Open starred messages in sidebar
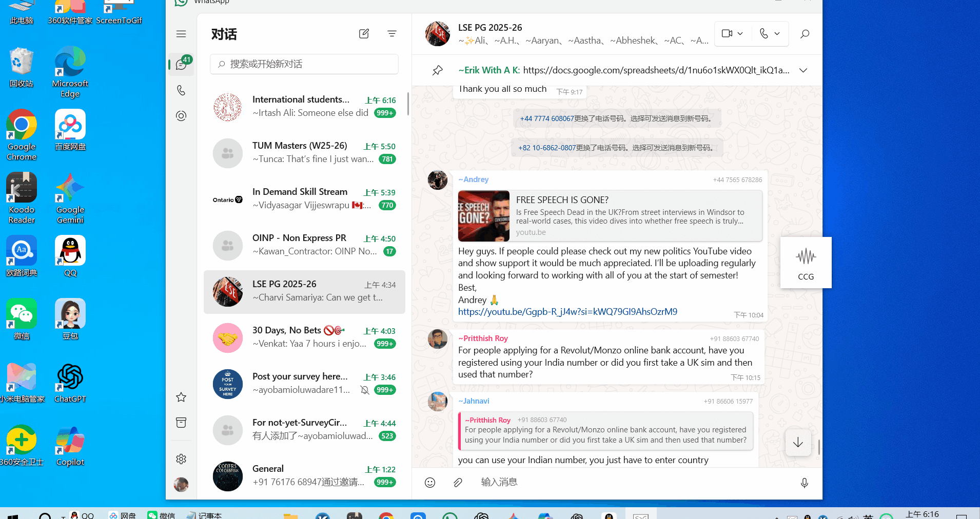The image size is (980, 519). click(x=181, y=397)
